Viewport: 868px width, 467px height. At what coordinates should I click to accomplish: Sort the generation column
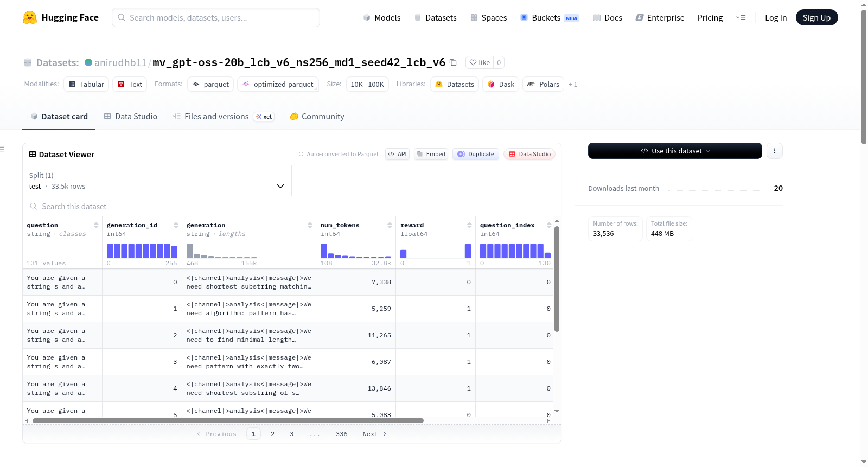coord(310,225)
